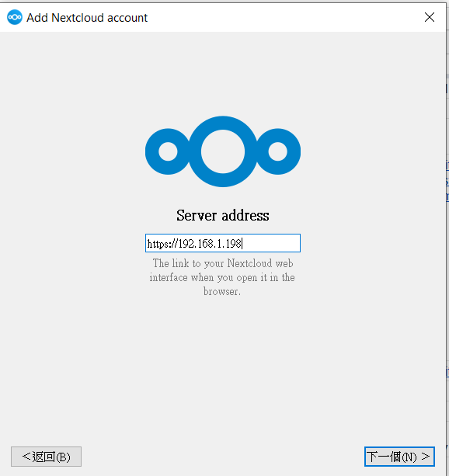
Task: Click the help text 'The link to your Nextcloud web'
Action: tap(223, 263)
